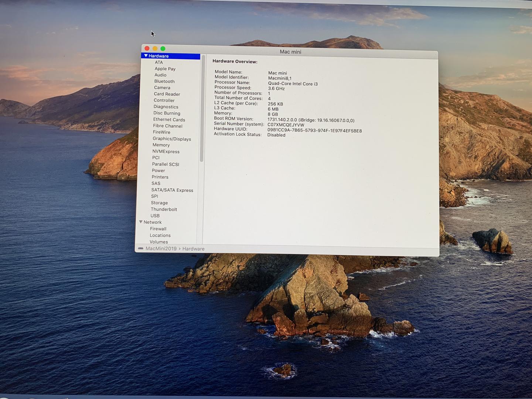532x399 pixels.
Task: Click processor name Quad-Core Intel Core i3
Action: 293,84
